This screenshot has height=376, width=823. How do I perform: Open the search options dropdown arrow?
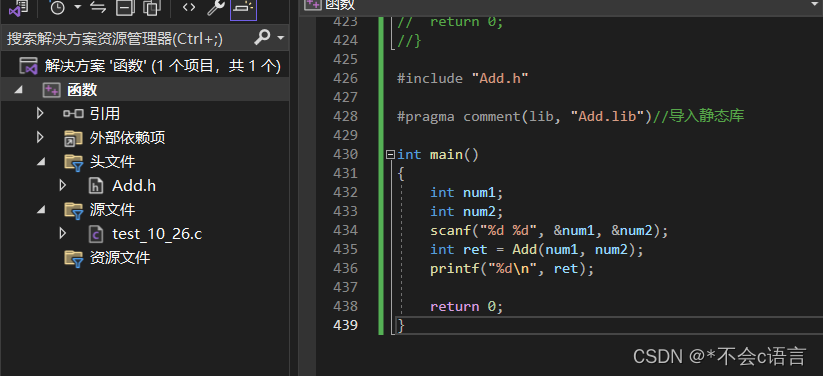280,38
